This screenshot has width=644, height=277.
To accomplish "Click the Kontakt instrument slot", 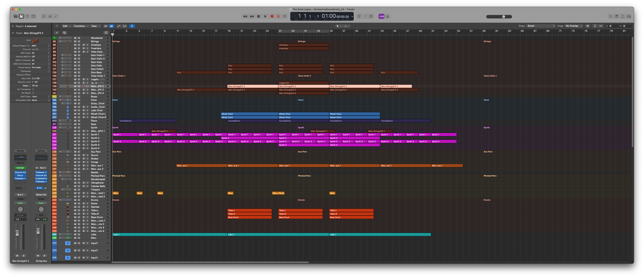I will pos(20,168).
